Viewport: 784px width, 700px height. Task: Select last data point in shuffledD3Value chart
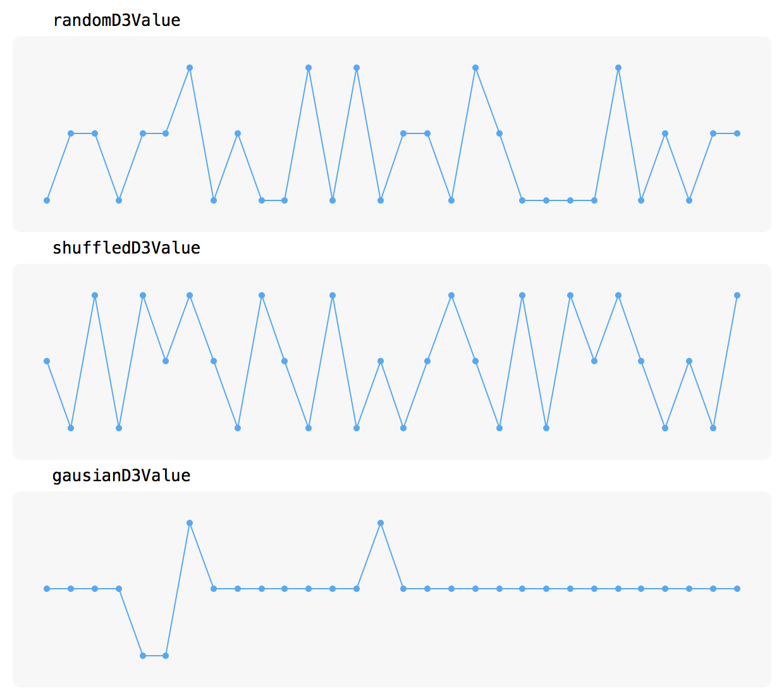737,295
